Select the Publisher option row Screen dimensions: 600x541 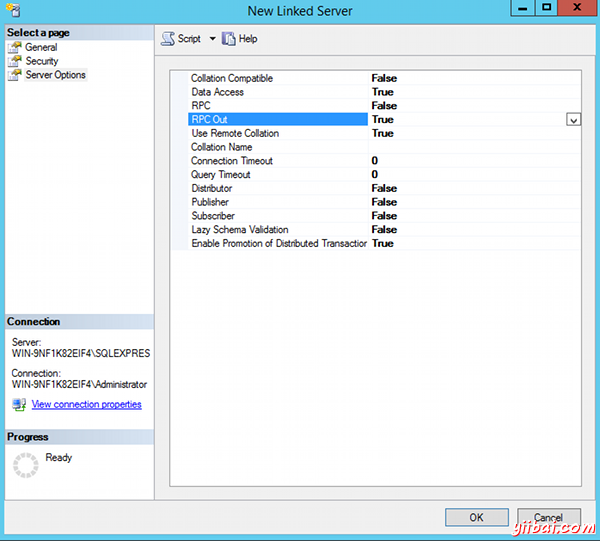(x=376, y=202)
